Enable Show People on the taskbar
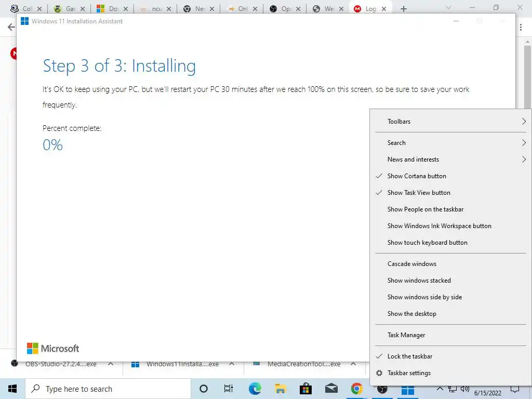The image size is (532, 399). point(450,209)
